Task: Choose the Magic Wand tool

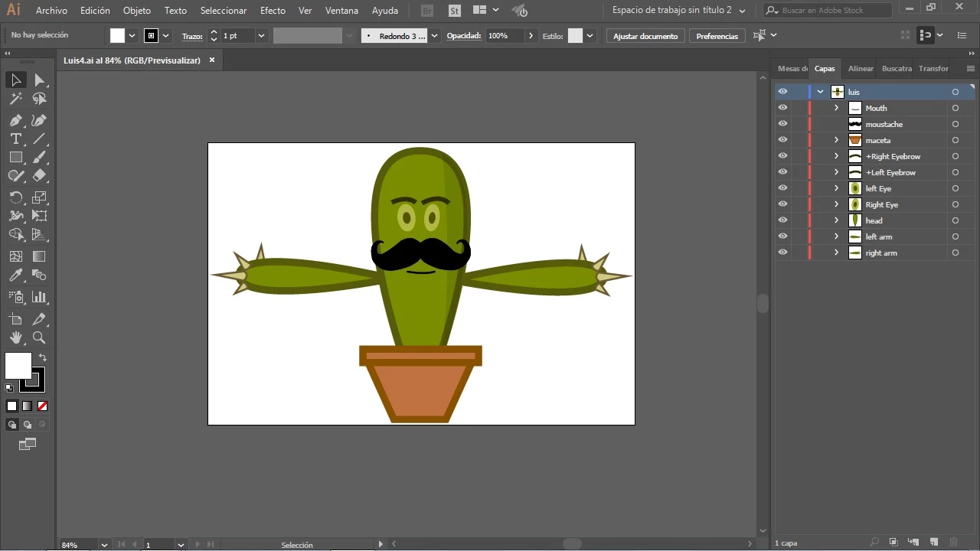Action: coord(15,99)
